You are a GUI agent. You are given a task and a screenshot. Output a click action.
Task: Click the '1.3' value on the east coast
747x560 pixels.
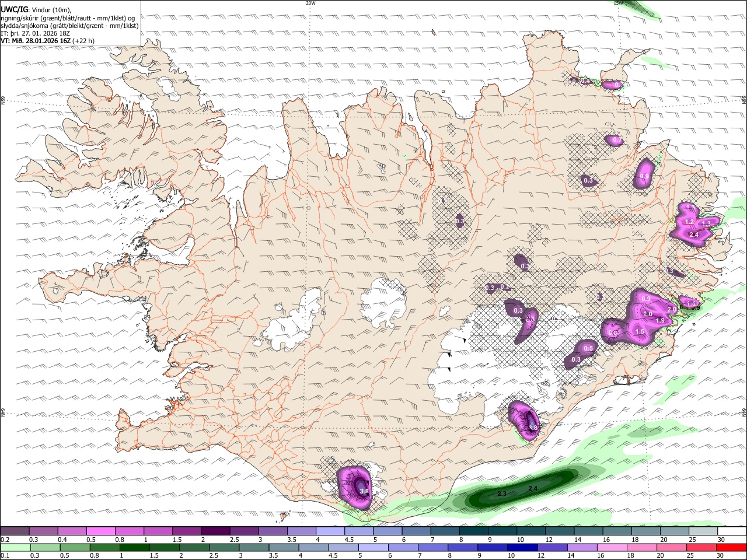point(706,223)
